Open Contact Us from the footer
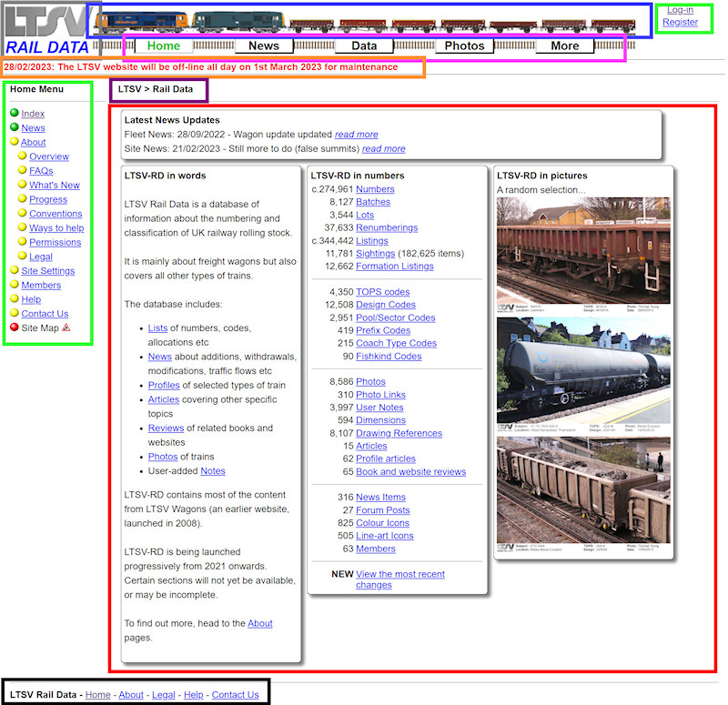The image size is (728, 705). (x=235, y=694)
